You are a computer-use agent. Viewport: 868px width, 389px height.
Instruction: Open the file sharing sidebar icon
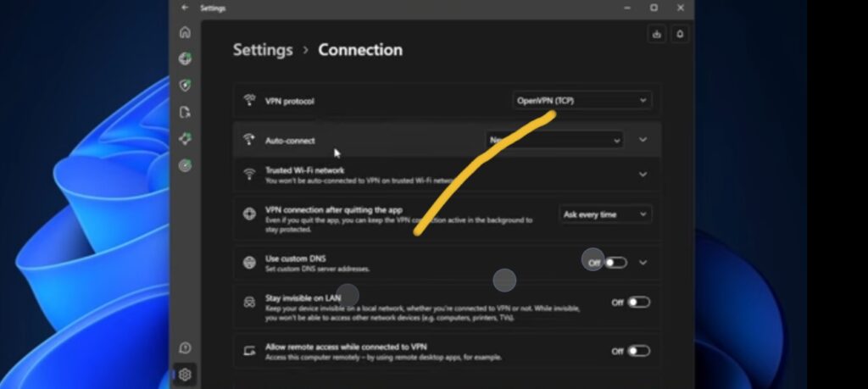click(185, 113)
